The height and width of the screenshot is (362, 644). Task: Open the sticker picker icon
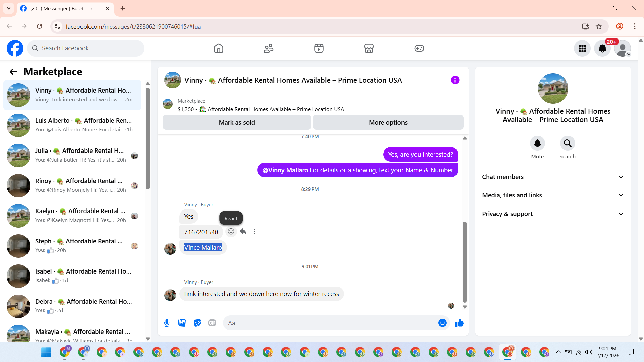click(197, 323)
